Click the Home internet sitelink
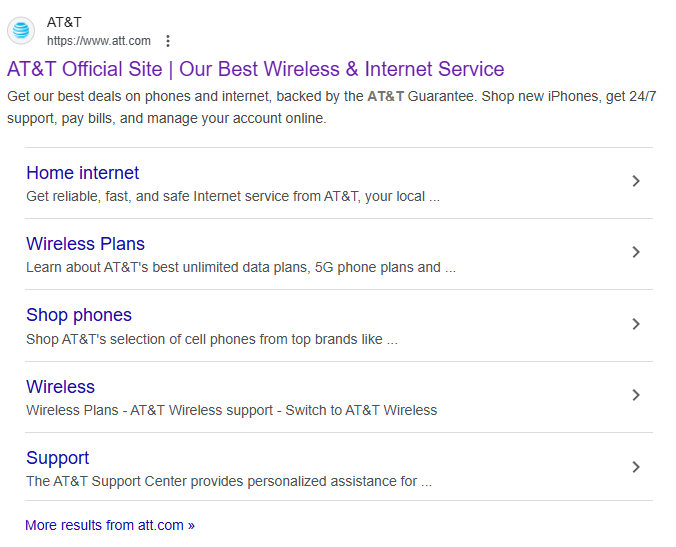Viewport: 676px width, 547px height. point(82,173)
